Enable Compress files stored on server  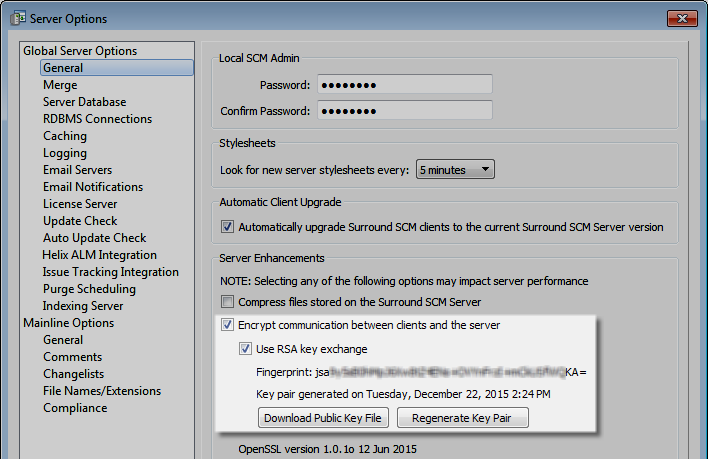coord(227,301)
